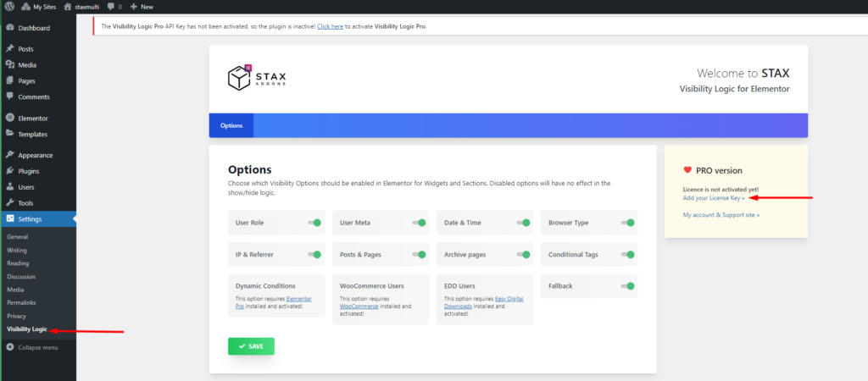
Task: Select Visibility Logic submenu item
Action: pos(27,329)
